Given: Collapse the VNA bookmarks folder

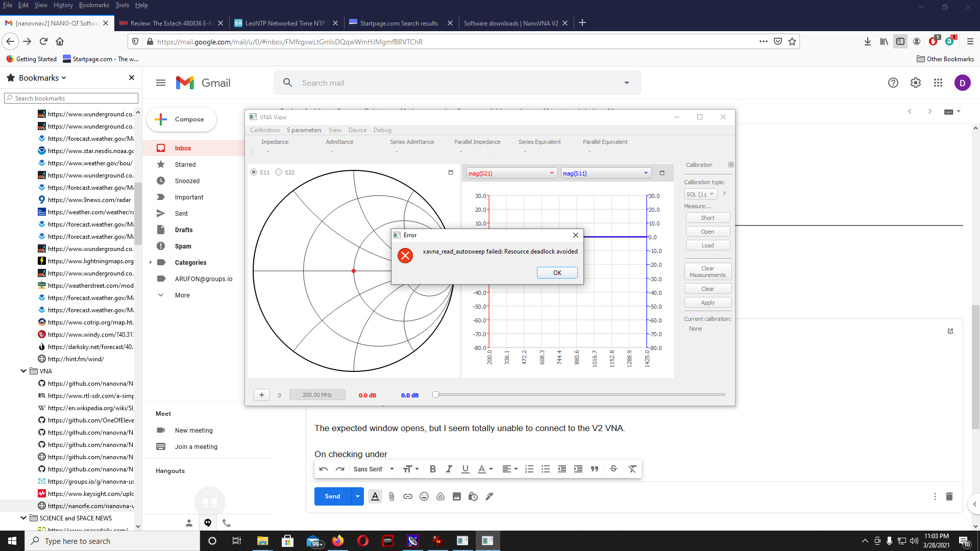Looking at the screenshot, I should click(x=23, y=371).
